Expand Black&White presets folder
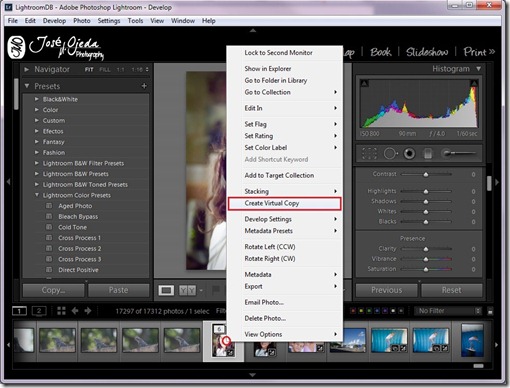The height and width of the screenshot is (388, 510). click(37, 99)
